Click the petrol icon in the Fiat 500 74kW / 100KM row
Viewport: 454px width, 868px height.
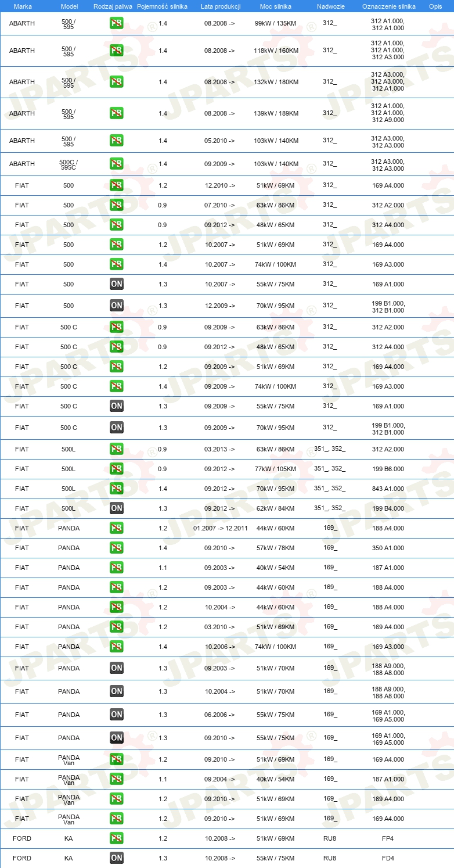(x=117, y=264)
